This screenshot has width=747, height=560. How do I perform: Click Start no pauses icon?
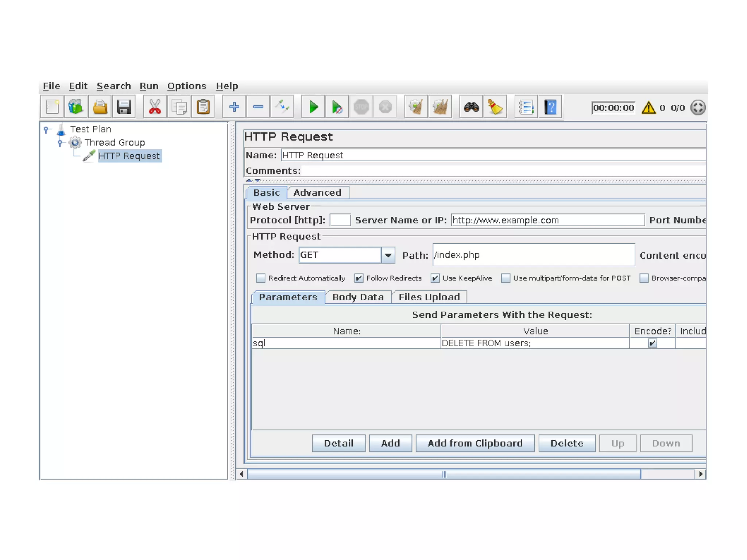[x=337, y=107]
